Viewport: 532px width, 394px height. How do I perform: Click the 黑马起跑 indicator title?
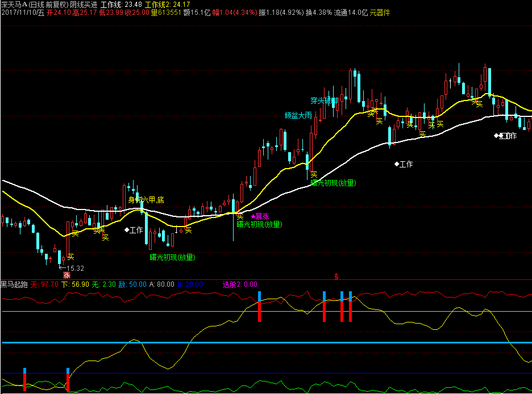(x=14, y=284)
